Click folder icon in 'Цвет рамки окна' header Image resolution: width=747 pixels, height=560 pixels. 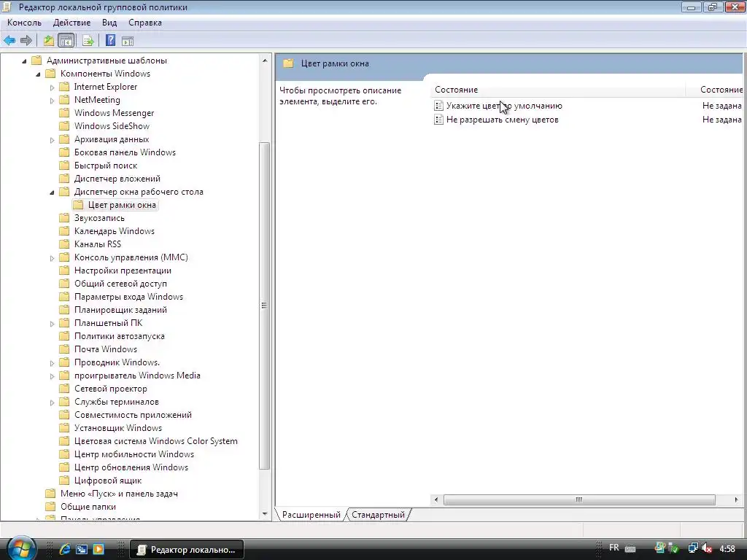coord(288,63)
